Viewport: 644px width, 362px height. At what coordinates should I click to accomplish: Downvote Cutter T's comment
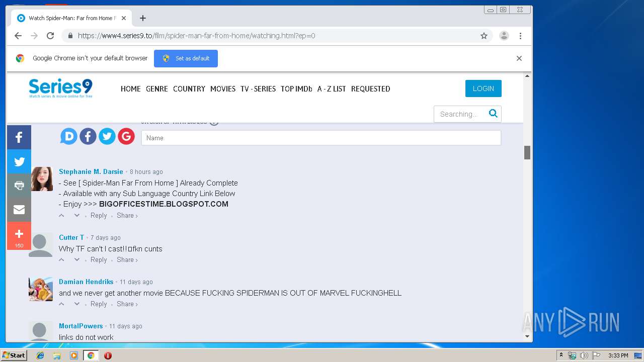point(77,259)
